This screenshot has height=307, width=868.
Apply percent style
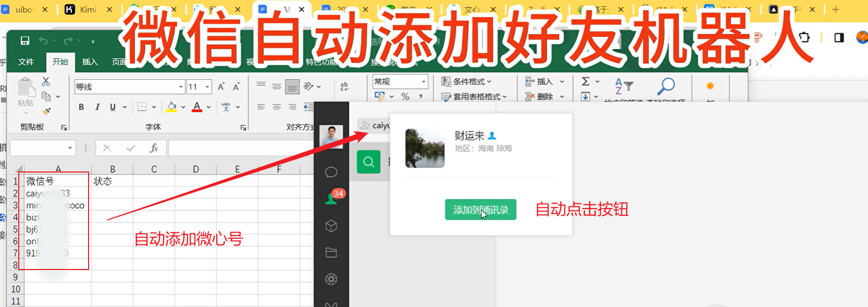pos(405,96)
